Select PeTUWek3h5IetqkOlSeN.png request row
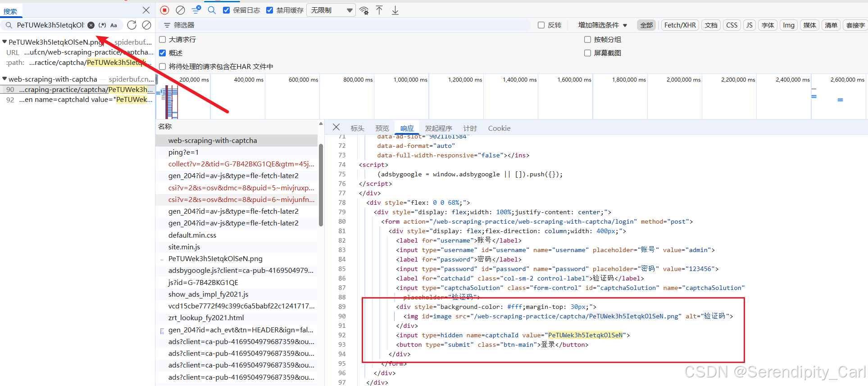This screenshot has width=868, height=386. [x=236, y=259]
